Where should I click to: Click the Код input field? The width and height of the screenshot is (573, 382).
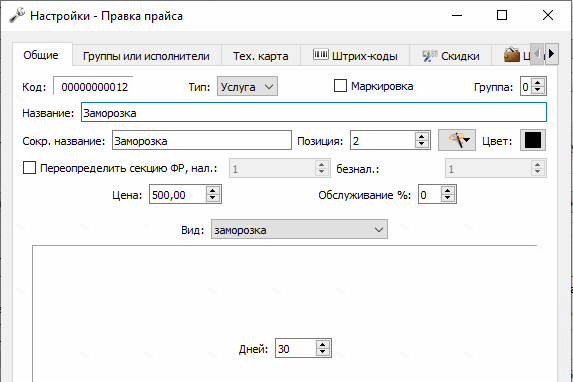(93, 87)
